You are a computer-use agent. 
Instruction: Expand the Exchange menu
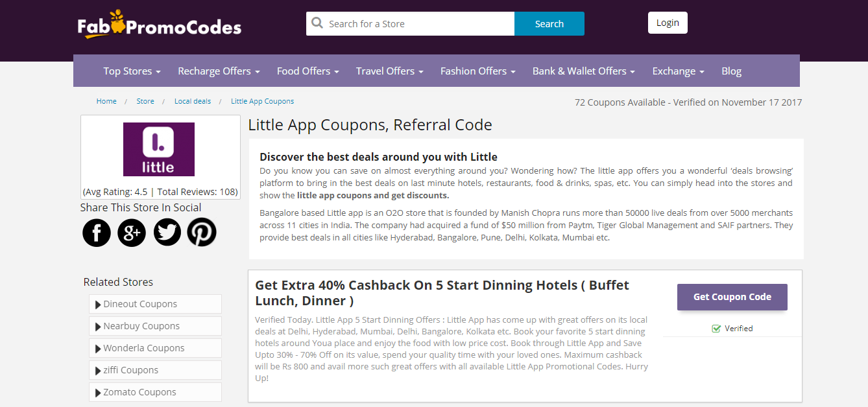point(678,71)
